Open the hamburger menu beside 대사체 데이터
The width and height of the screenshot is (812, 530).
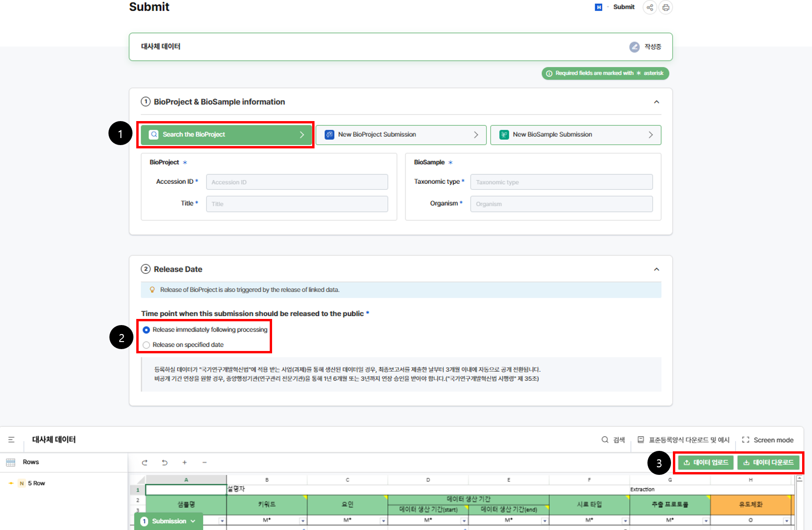pos(11,440)
